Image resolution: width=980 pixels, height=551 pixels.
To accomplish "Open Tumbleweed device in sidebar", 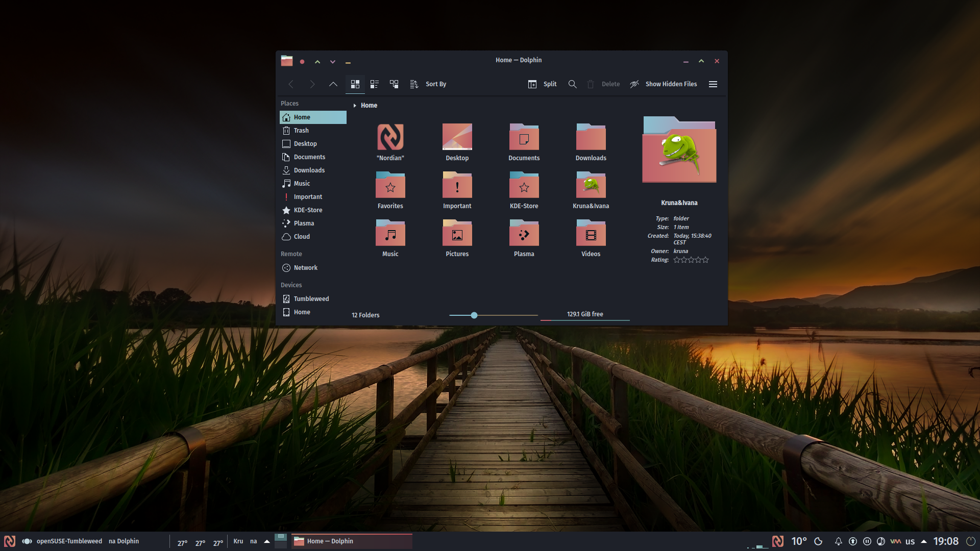I will click(313, 299).
